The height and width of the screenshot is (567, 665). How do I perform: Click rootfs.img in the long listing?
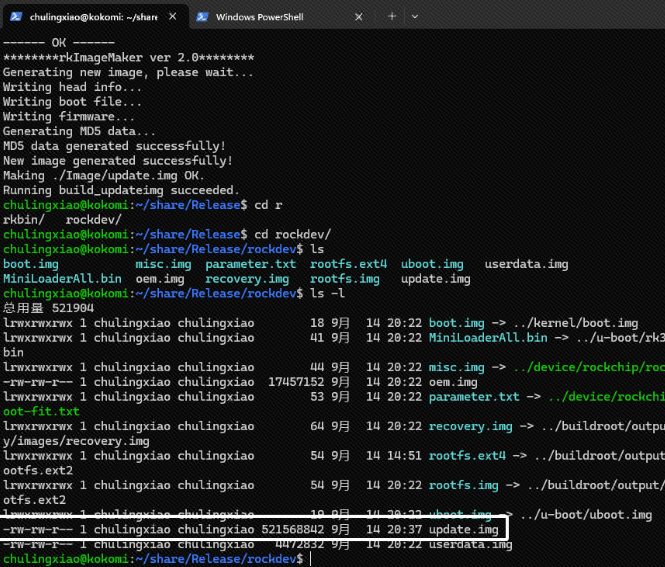pos(464,485)
